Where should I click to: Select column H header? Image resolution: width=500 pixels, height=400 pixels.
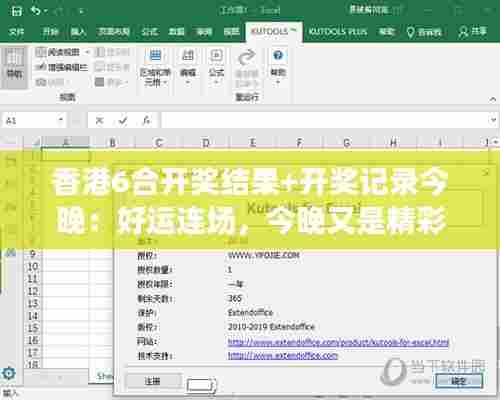pyautogui.click(x=393, y=143)
